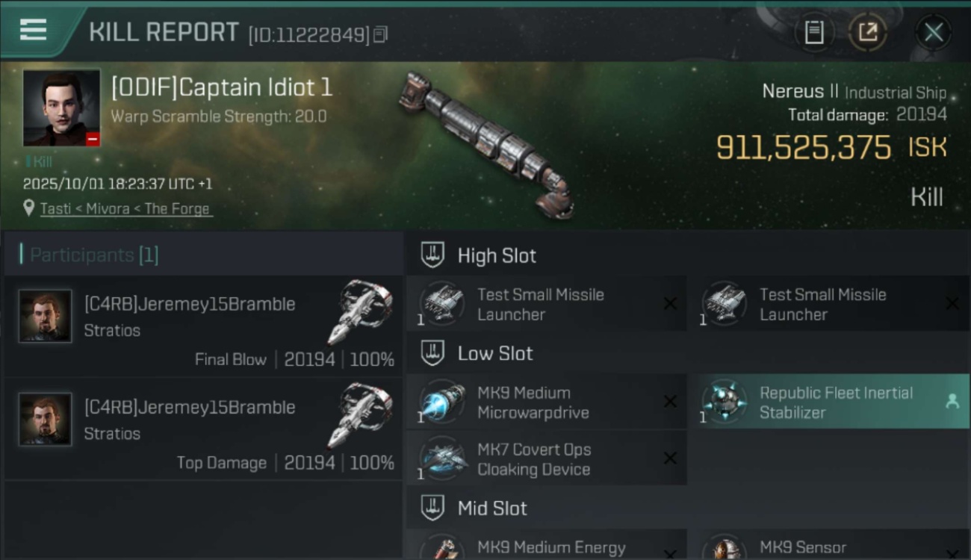Click the person icon on Inertial Stabilizer
Screen dimensions: 971x560
[x=952, y=402]
